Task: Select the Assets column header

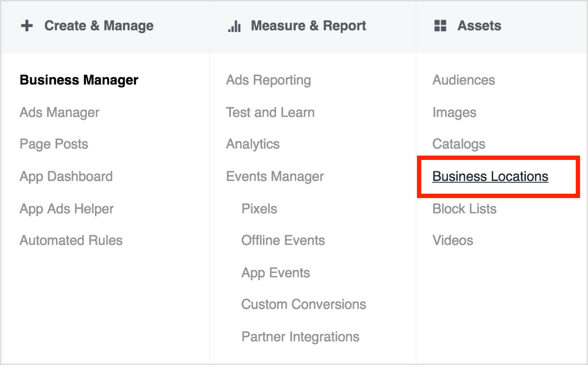Action: coord(479,26)
